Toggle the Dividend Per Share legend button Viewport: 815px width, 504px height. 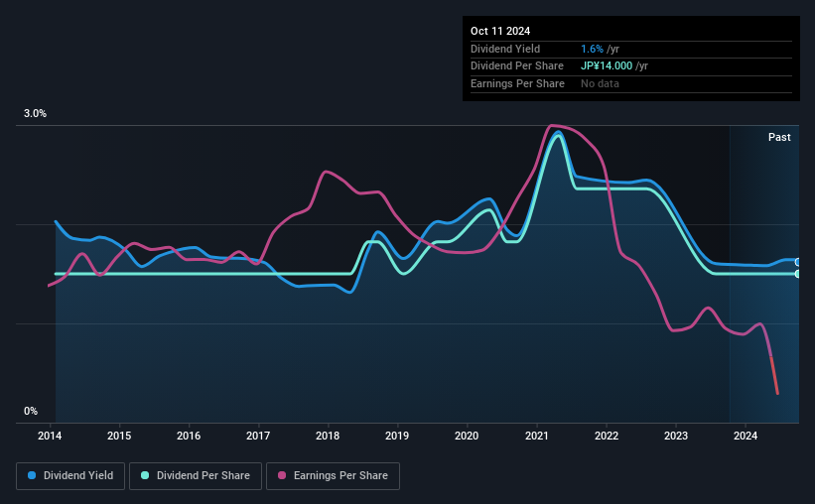tap(196, 476)
